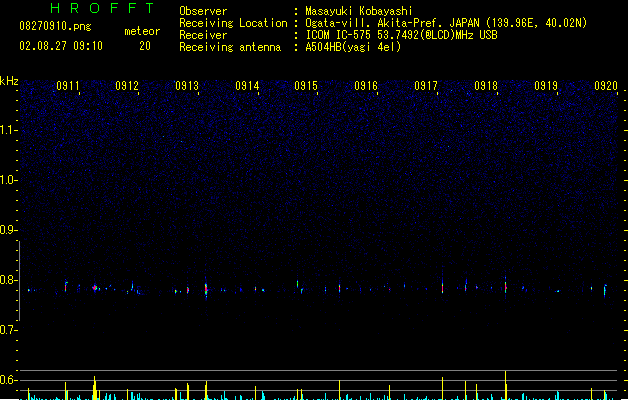Viewport: 629px width, 400px height.
Task: Click the 0914 time marker
Action: [x=247, y=86]
